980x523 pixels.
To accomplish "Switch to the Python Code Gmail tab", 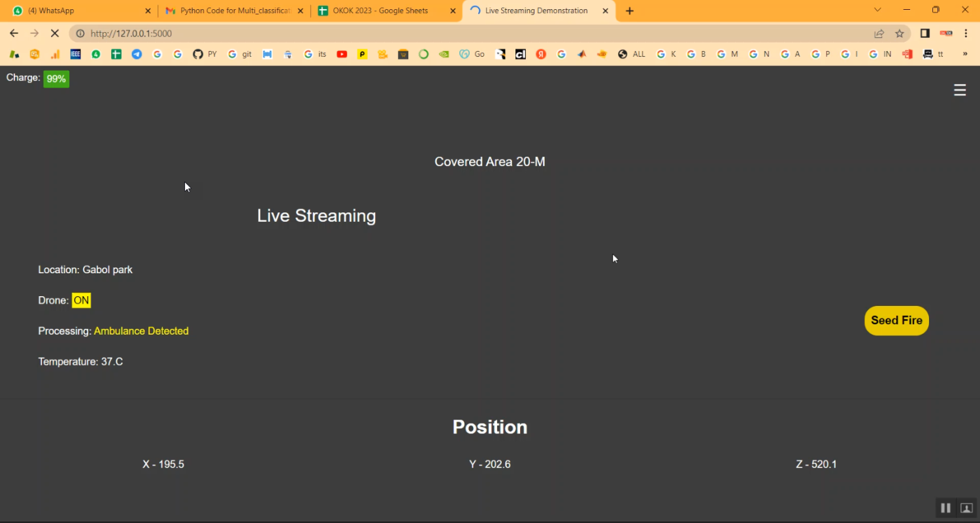I will [x=234, y=11].
